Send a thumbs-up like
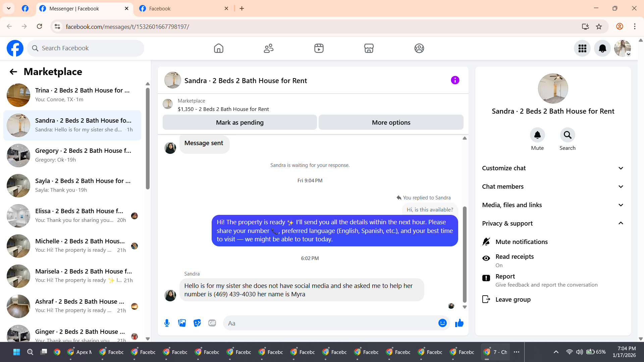The image size is (644, 362). pos(459,323)
